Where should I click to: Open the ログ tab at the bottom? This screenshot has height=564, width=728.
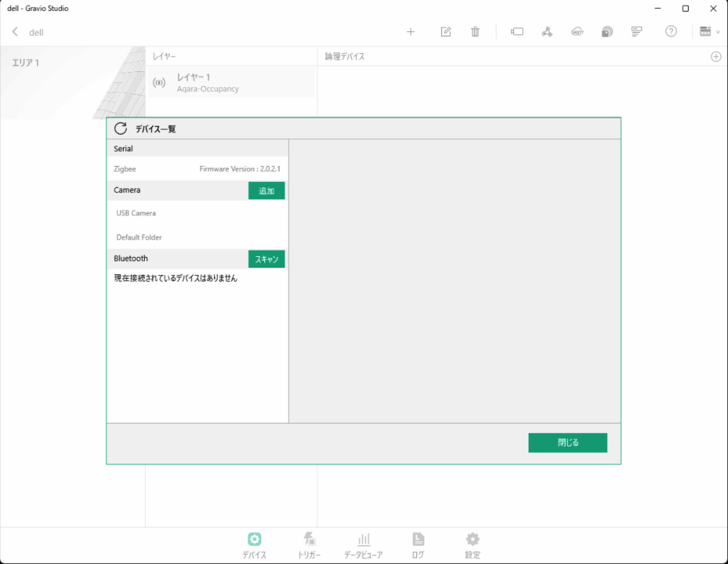click(x=418, y=544)
